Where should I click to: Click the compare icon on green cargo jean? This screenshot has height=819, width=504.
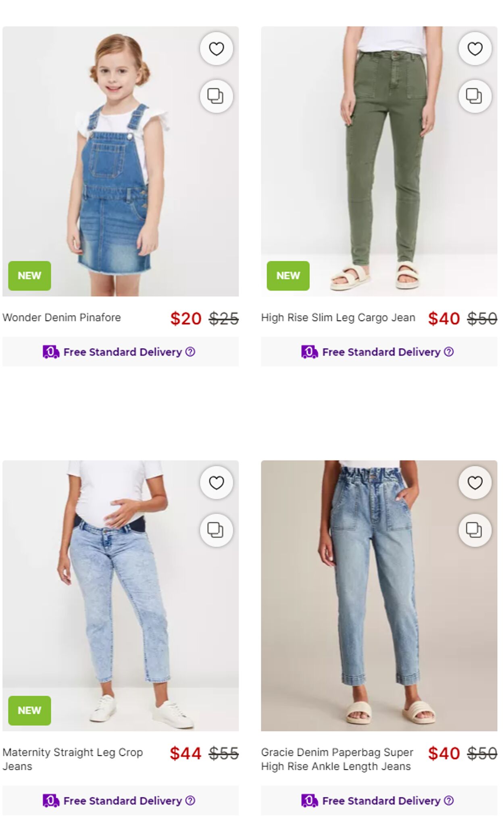pyautogui.click(x=475, y=96)
